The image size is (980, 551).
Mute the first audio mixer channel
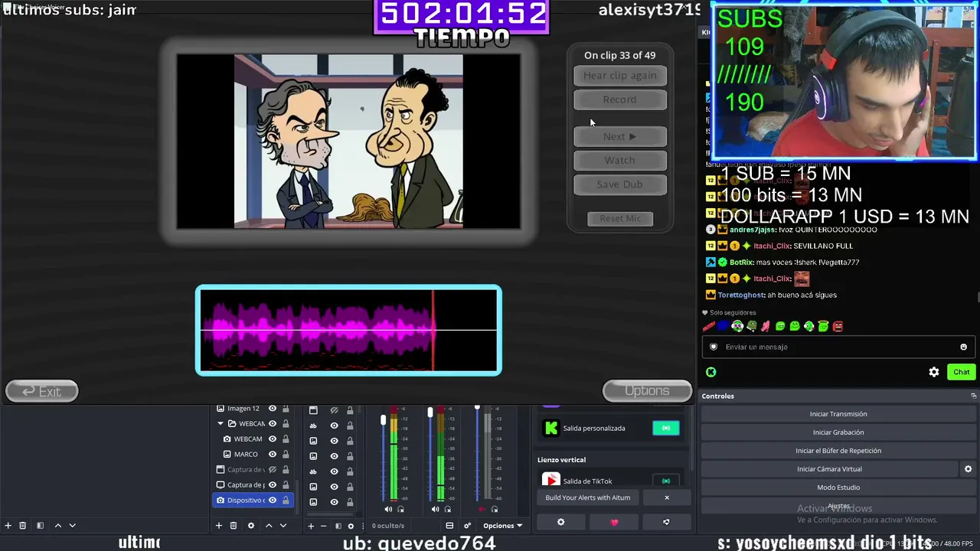[x=388, y=510]
